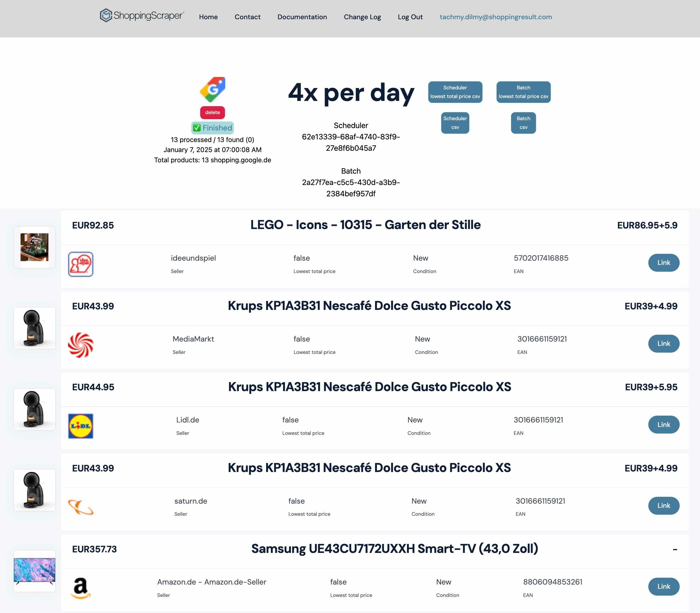Open the first Krups coffee machine thumbnail
This screenshot has height=613, width=700.
tap(35, 328)
